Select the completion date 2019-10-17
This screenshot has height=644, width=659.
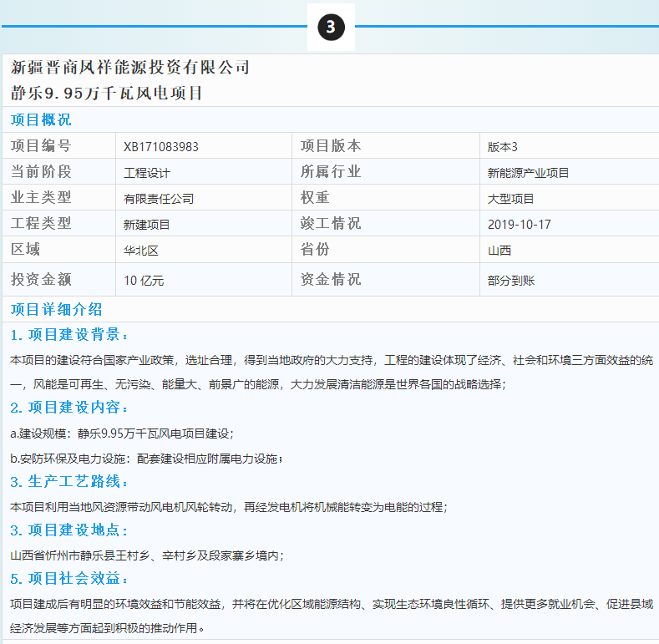click(519, 225)
